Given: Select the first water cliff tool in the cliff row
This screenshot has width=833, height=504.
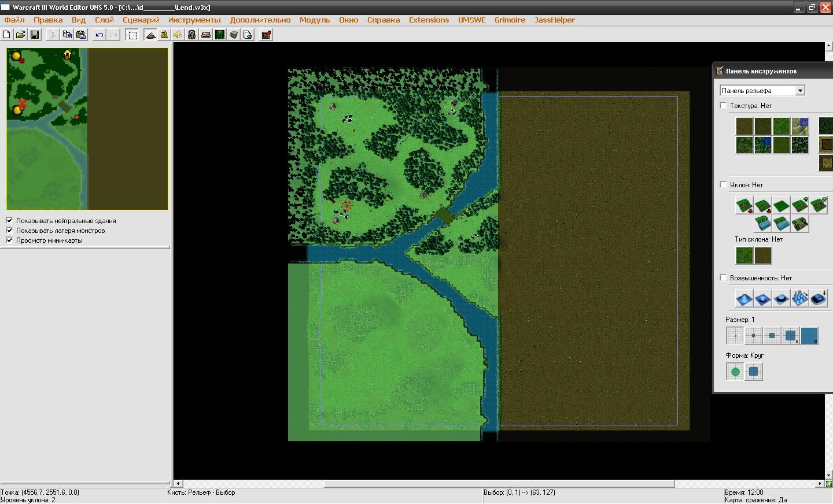Looking at the screenshot, I should tap(763, 224).
